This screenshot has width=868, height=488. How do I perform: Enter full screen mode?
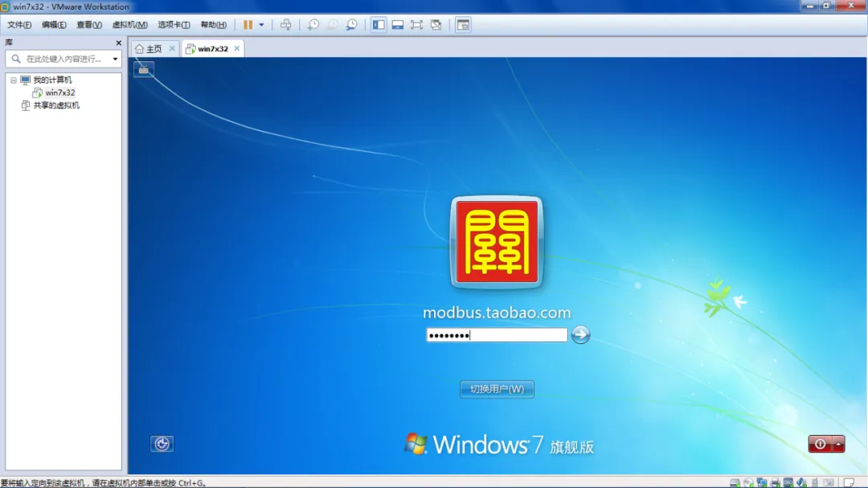tap(416, 24)
